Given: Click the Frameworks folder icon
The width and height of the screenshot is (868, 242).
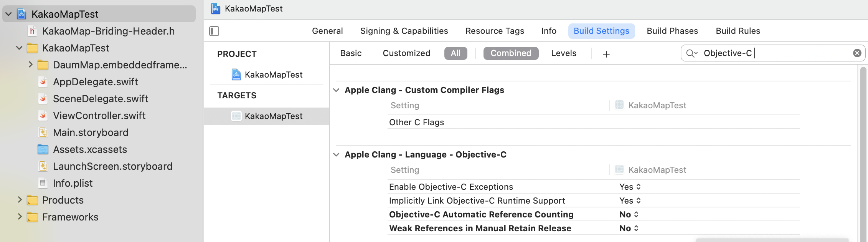Looking at the screenshot, I should click(x=32, y=217).
